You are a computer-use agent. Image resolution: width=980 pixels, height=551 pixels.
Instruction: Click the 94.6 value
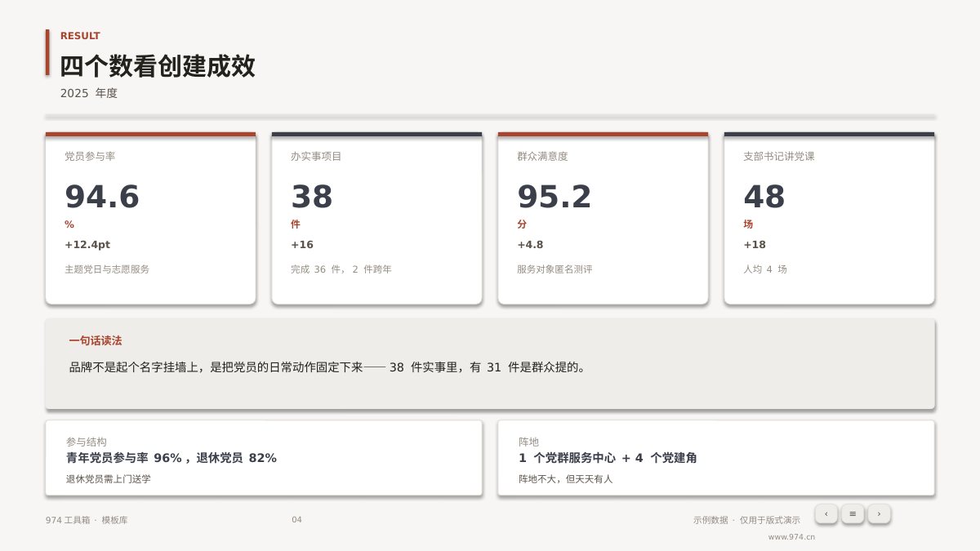(102, 197)
